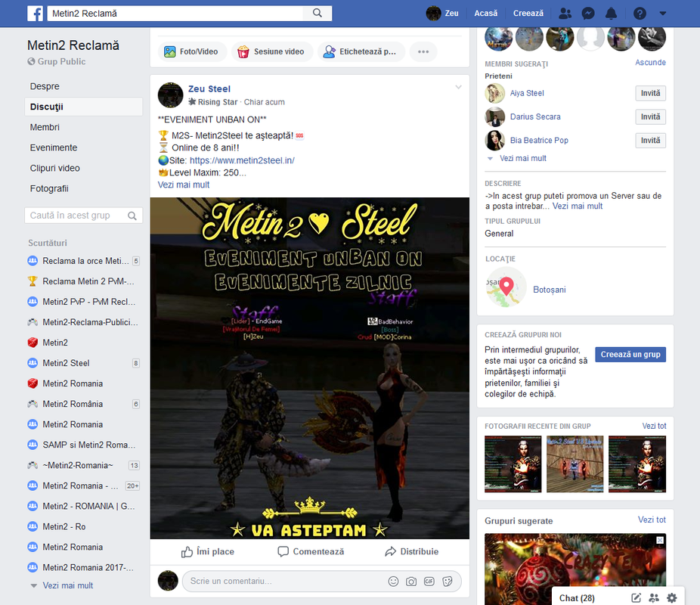Open post options chevron on Zeu Steel post
Screen dimensions: 700x605
(x=458, y=87)
